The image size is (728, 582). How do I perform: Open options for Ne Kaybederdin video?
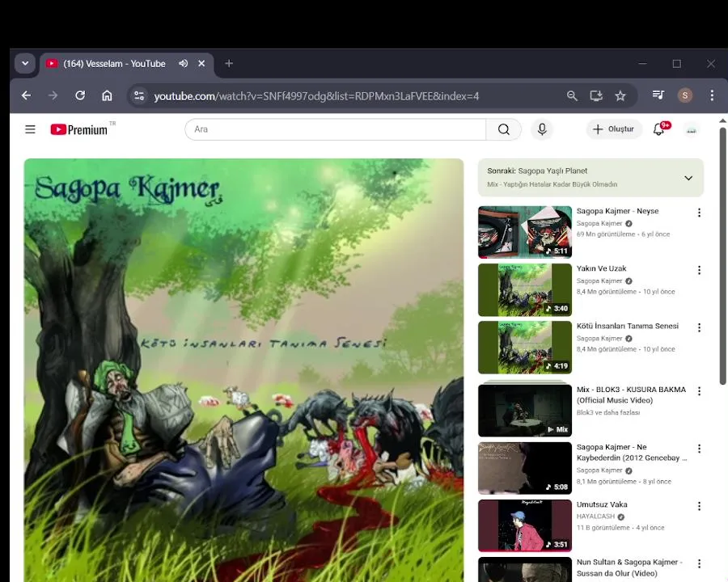[x=699, y=449]
